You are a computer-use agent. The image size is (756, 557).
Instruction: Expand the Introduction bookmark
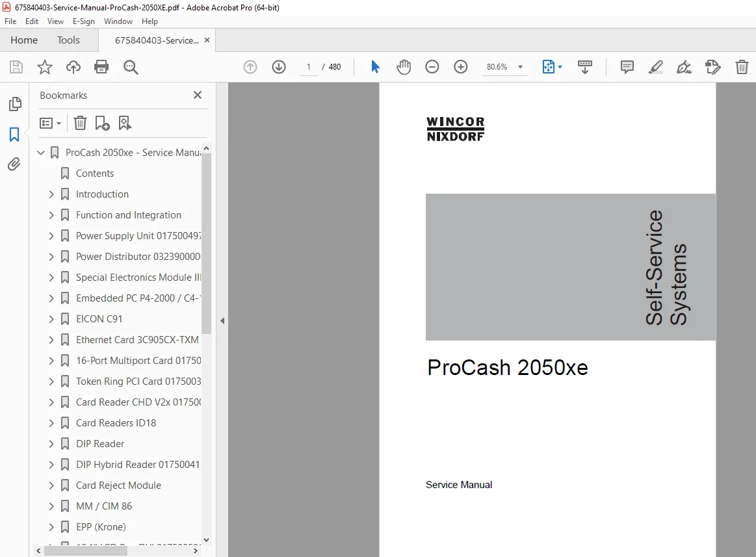coord(51,194)
